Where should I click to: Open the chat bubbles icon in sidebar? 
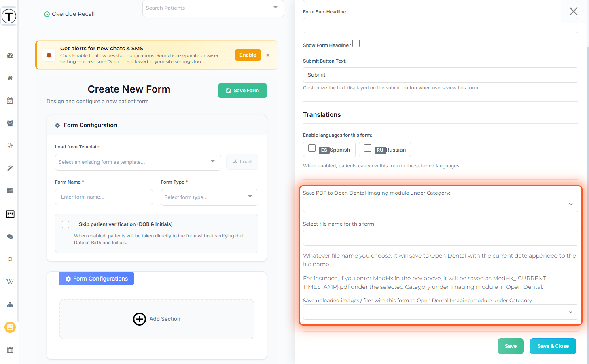10,237
